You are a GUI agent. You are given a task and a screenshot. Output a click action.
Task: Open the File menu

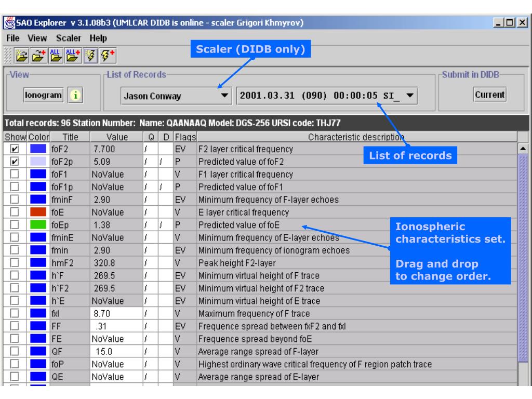pos(13,38)
